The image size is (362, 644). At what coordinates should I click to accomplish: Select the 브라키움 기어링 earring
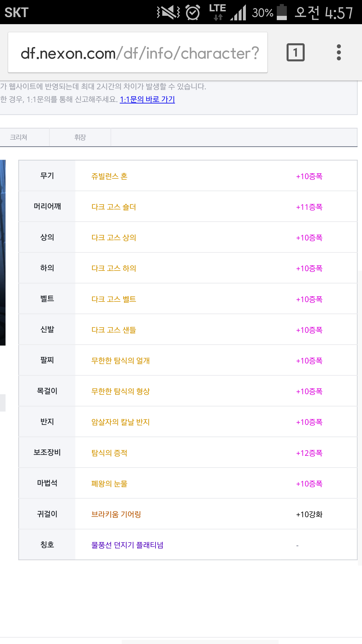coord(116,514)
